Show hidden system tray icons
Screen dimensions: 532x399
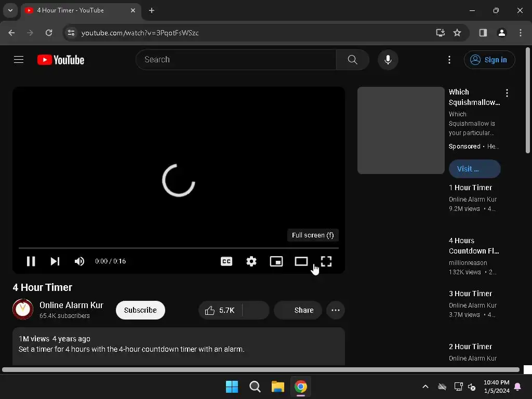(425, 387)
